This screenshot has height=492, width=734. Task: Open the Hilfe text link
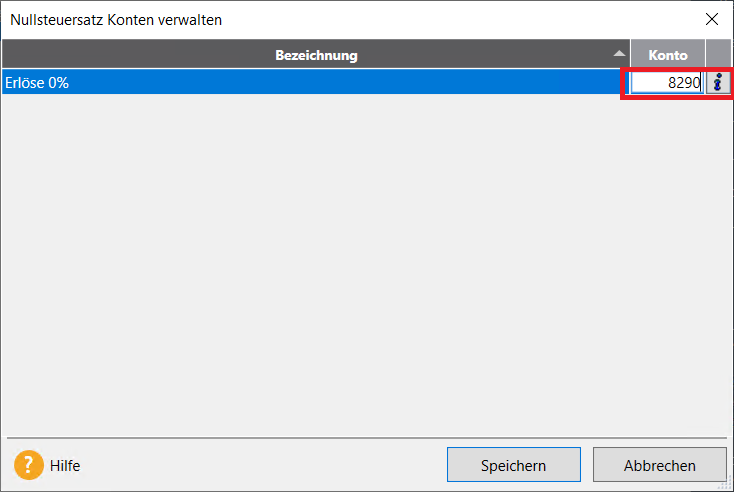(x=65, y=465)
